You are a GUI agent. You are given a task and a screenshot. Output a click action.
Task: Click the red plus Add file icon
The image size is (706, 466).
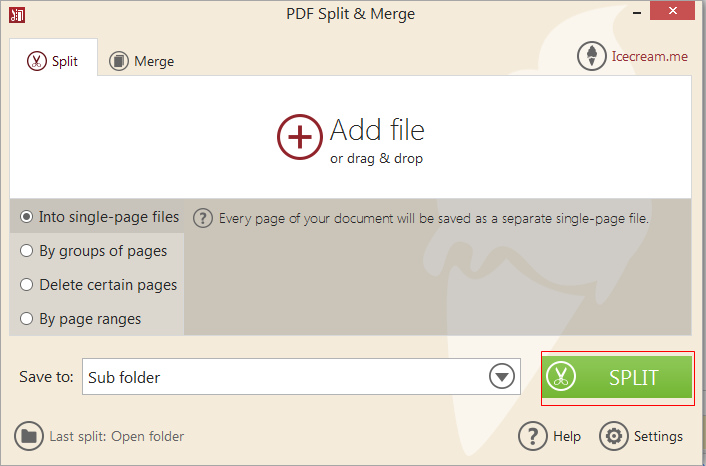[299, 137]
